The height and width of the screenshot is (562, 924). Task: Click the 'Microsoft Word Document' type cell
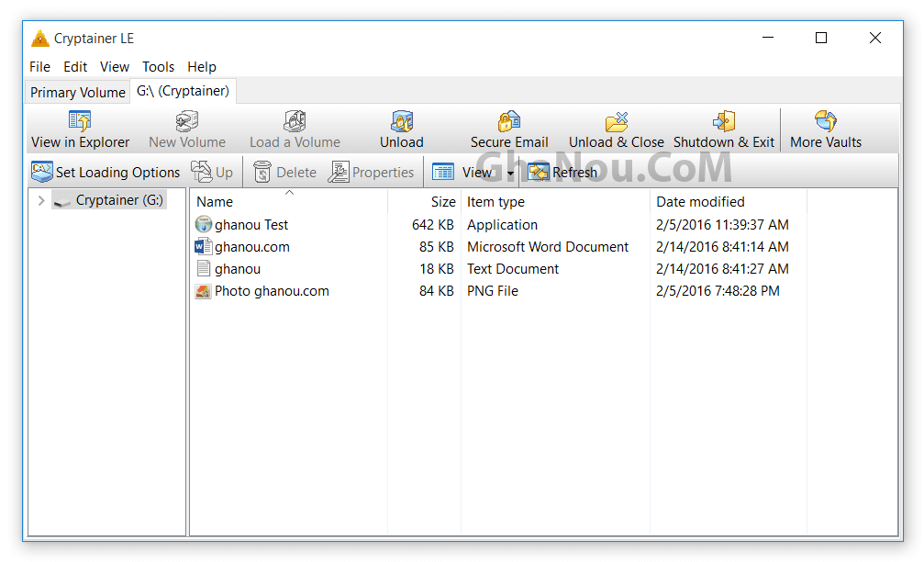point(548,247)
